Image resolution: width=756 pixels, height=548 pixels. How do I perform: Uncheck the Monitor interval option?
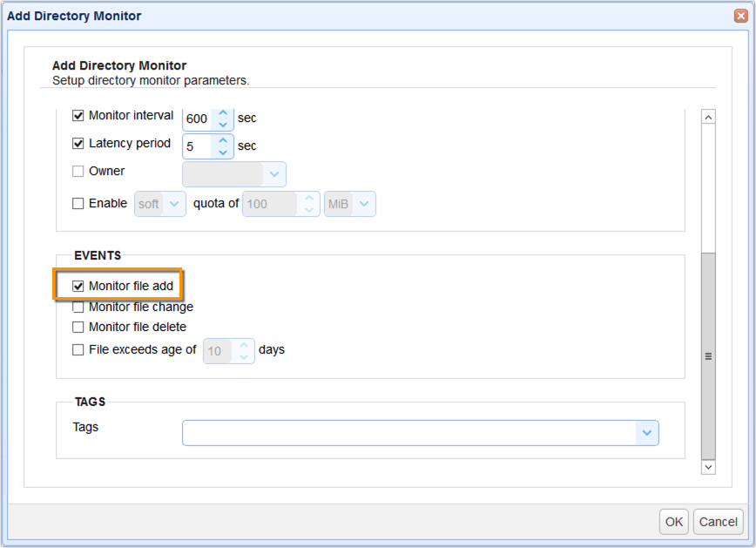[x=78, y=115]
